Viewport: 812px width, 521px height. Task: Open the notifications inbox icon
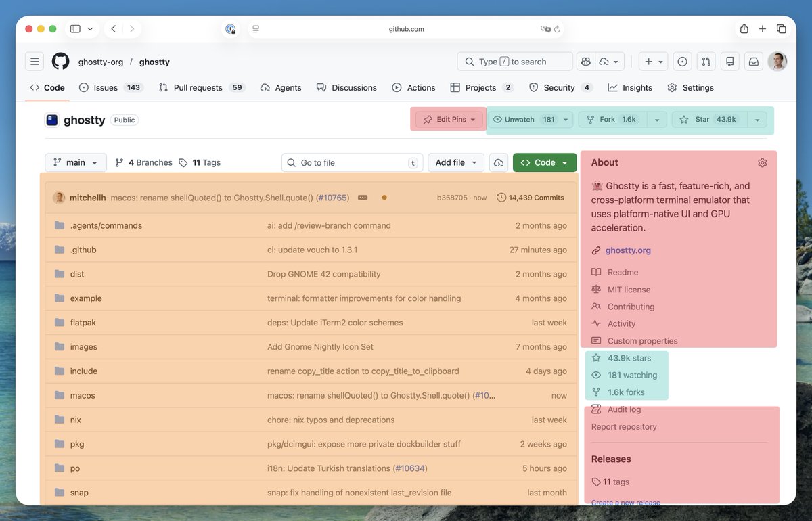pos(753,62)
